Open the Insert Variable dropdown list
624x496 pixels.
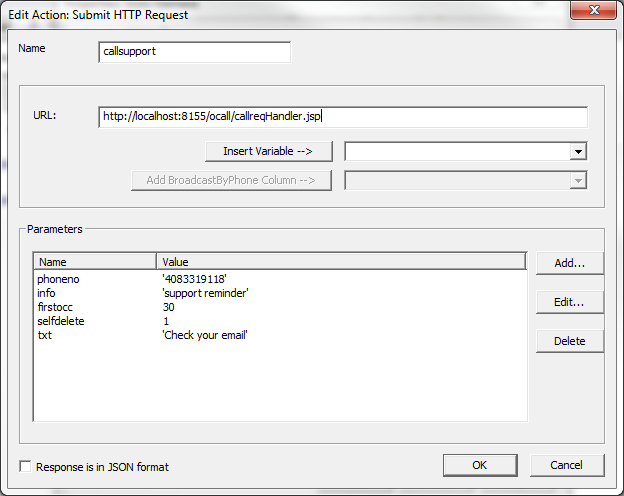pyautogui.click(x=577, y=152)
